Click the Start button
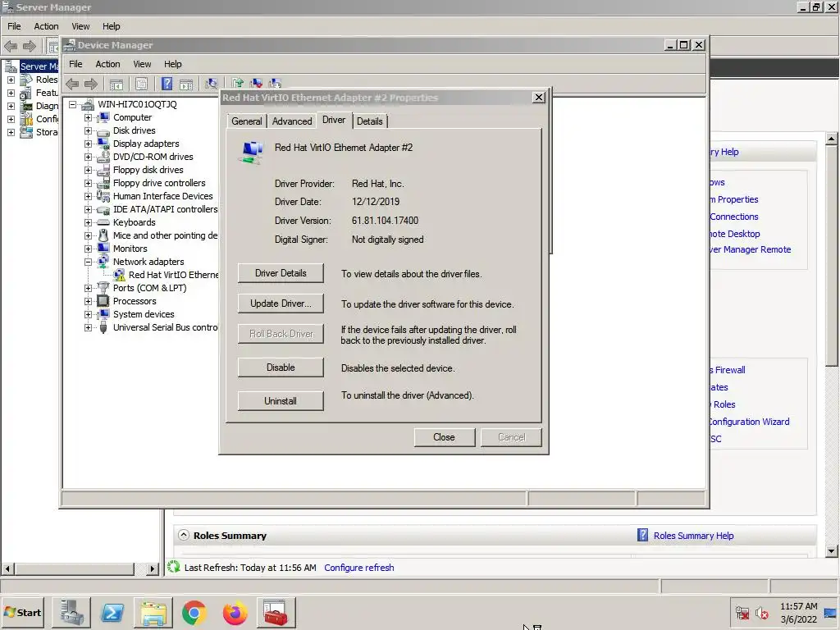 (22, 612)
